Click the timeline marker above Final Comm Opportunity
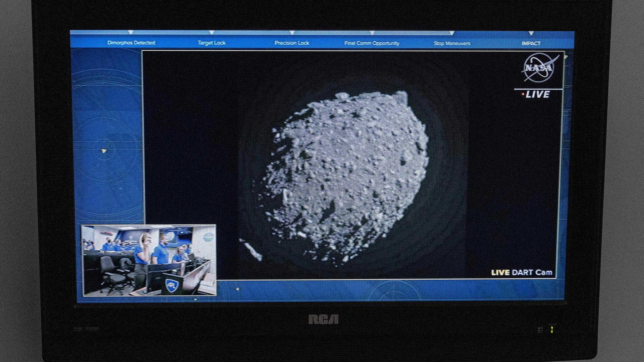 (x=372, y=33)
